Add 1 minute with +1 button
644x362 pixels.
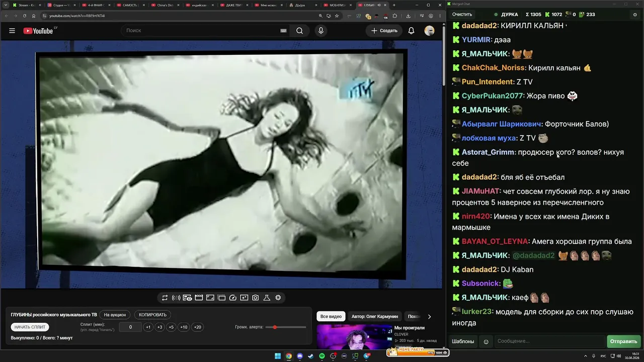[x=148, y=327]
